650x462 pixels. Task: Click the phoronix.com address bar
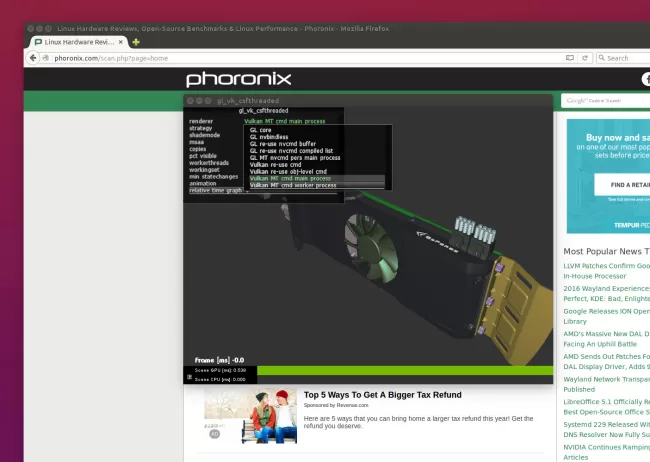click(x=307, y=58)
